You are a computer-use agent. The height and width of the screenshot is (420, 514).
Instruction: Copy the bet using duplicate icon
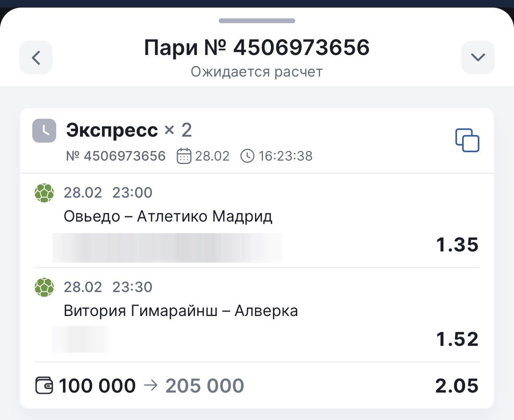tap(467, 140)
